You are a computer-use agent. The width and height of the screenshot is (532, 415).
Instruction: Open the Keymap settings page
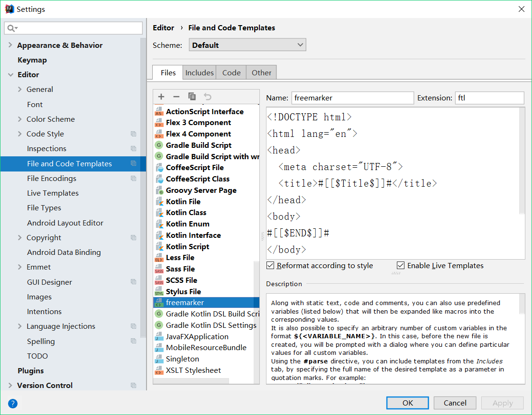(32, 60)
